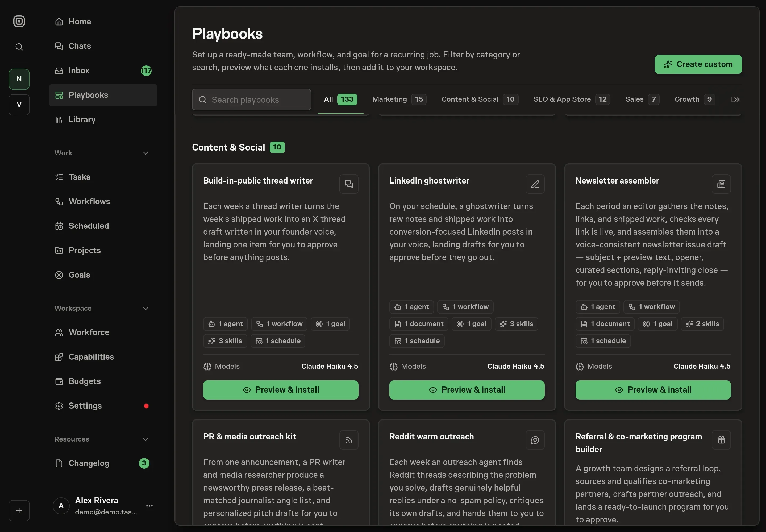Click the feed icon on PR & media outreach kit

[349, 440]
